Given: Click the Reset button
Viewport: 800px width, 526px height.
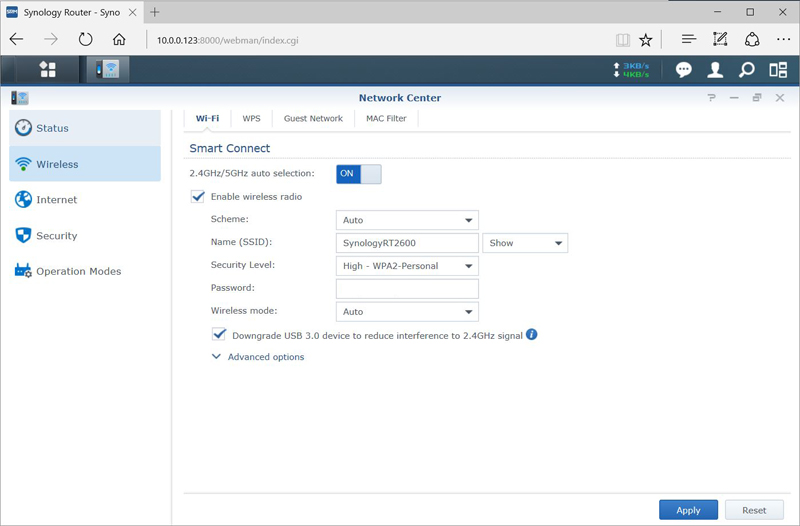Looking at the screenshot, I should 754,510.
